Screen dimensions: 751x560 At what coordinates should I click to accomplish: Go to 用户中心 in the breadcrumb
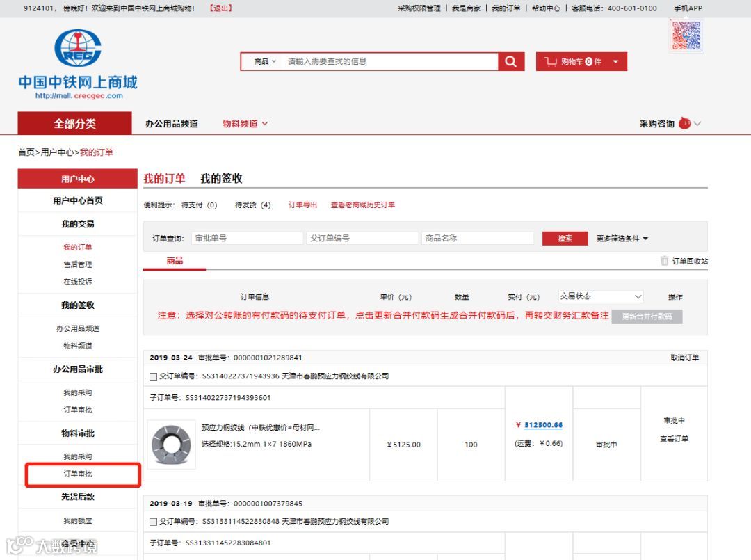pyautogui.click(x=57, y=152)
